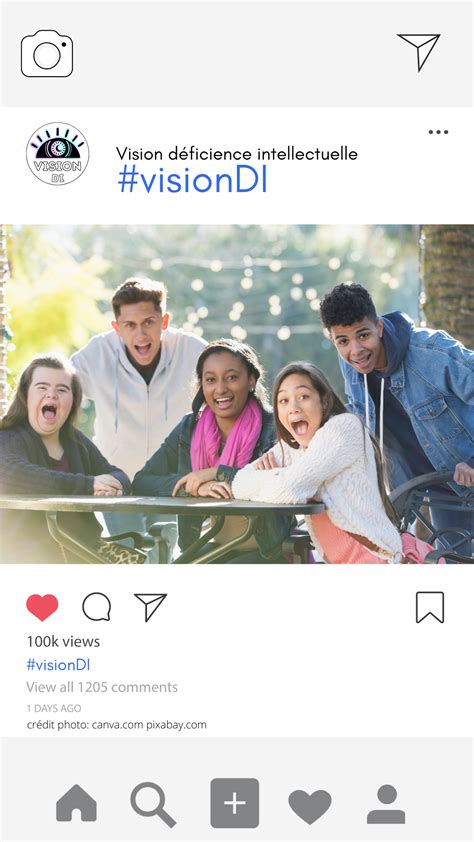
Task: View the 100k views count
Action: pos(63,641)
